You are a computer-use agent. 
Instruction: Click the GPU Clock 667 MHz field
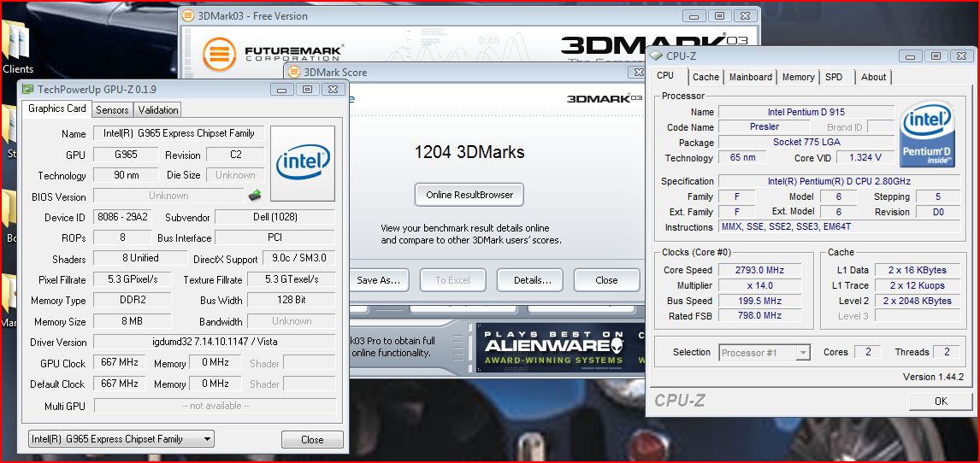[120, 362]
